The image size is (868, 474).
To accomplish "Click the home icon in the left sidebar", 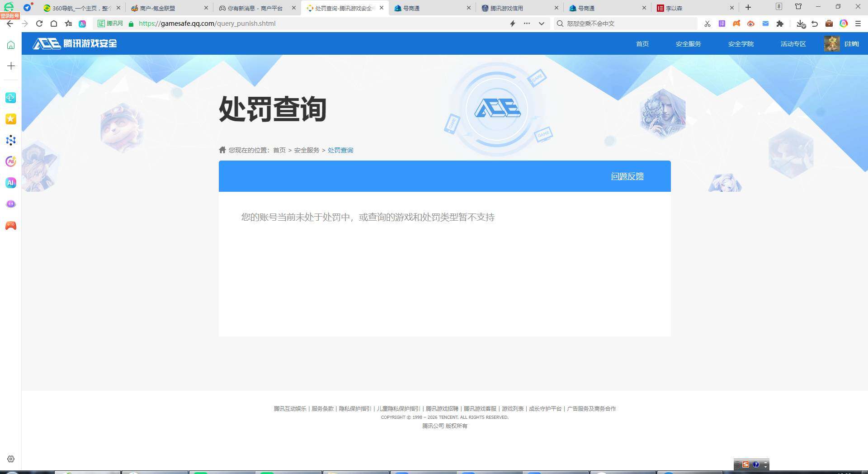I will (10, 45).
